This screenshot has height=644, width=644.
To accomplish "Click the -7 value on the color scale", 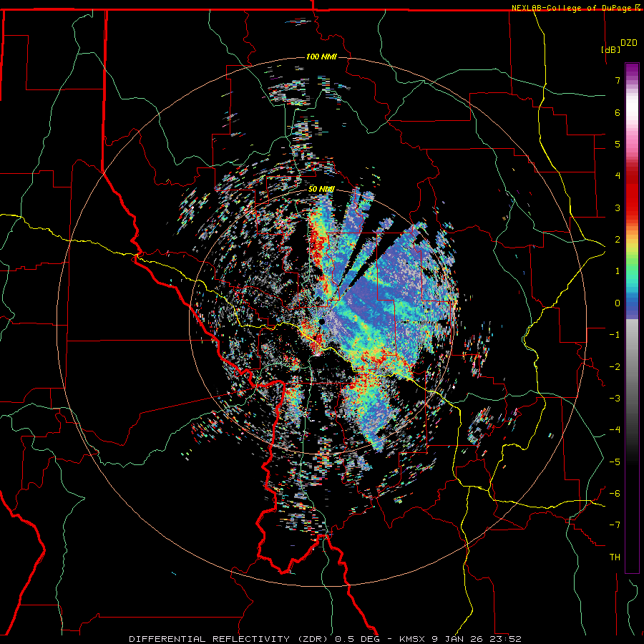I will 615,525.
